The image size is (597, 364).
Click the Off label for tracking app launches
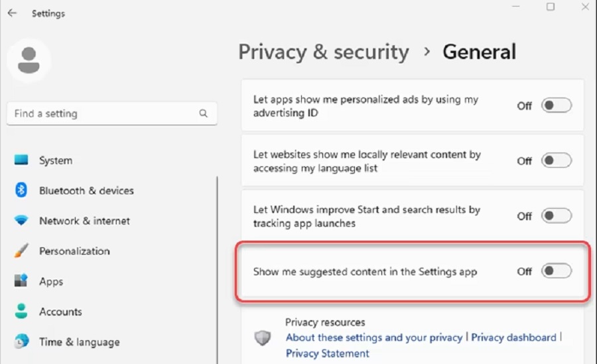tap(524, 216)
